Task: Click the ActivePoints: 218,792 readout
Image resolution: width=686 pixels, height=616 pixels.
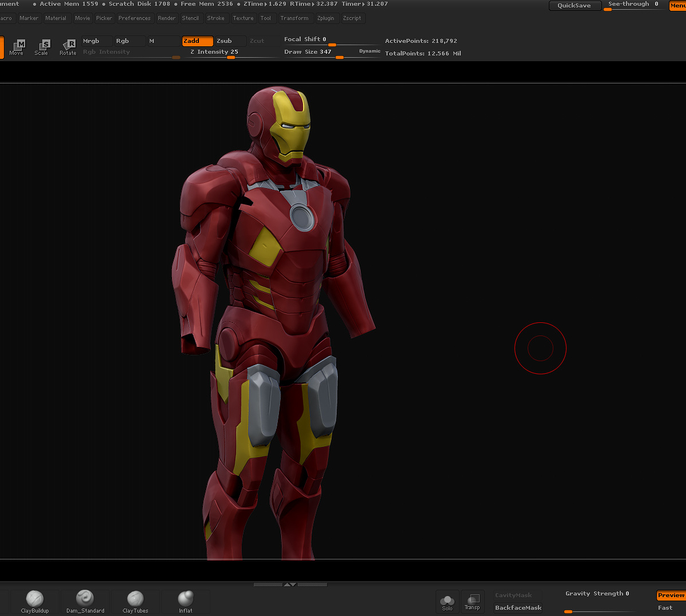Action: (421, 41)
